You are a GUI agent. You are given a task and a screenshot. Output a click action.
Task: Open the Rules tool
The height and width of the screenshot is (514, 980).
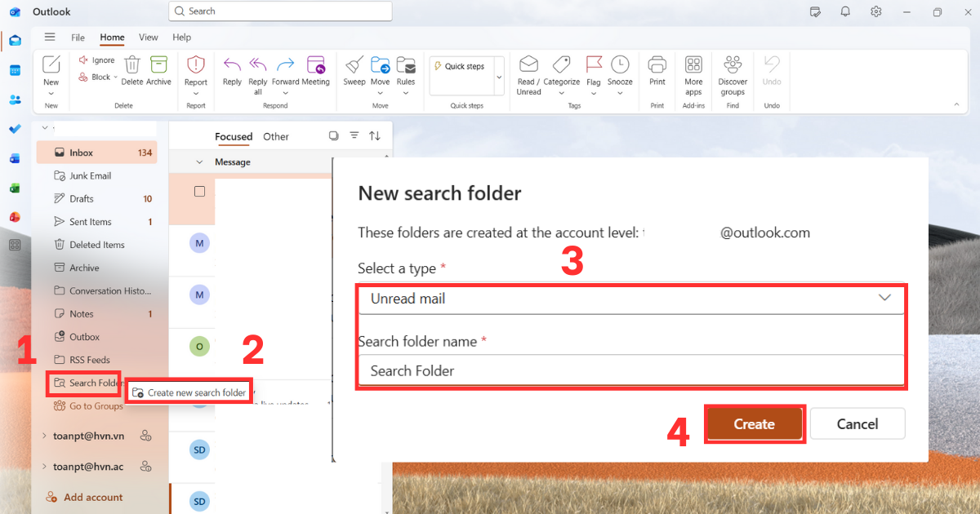[406, 73]
